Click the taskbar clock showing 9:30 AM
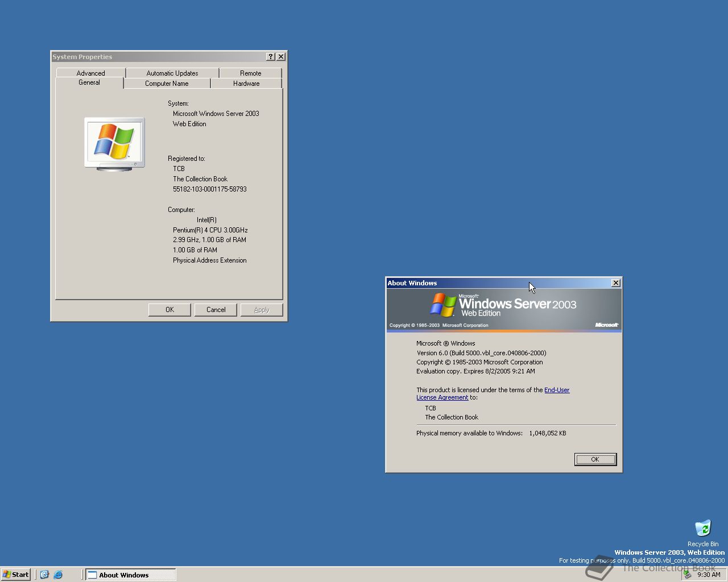The width and height of the screenshot is (728, 582). pos(709,575)
